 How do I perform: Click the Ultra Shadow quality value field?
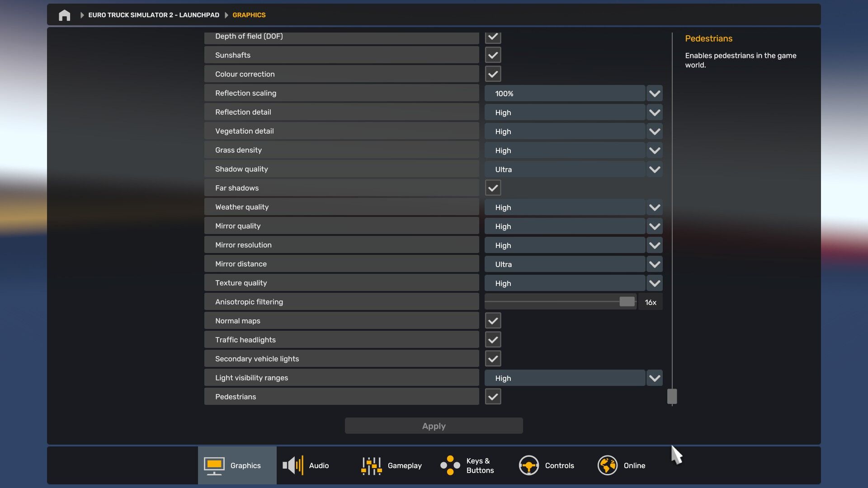click(x=565, y=169)
